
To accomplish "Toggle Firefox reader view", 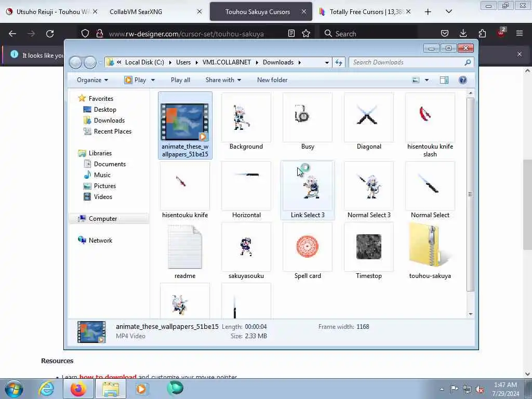I will (291, 33).
